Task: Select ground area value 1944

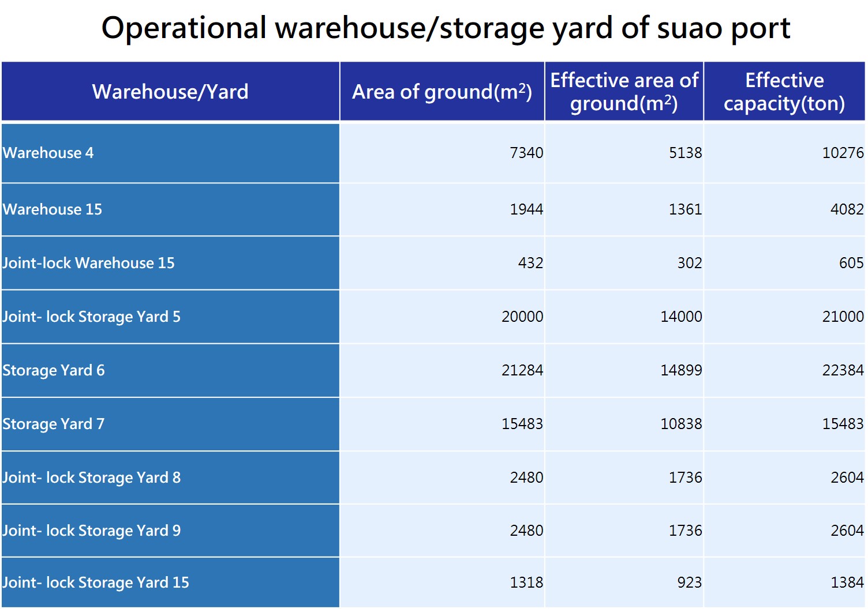Action: (x=526, y=209)
